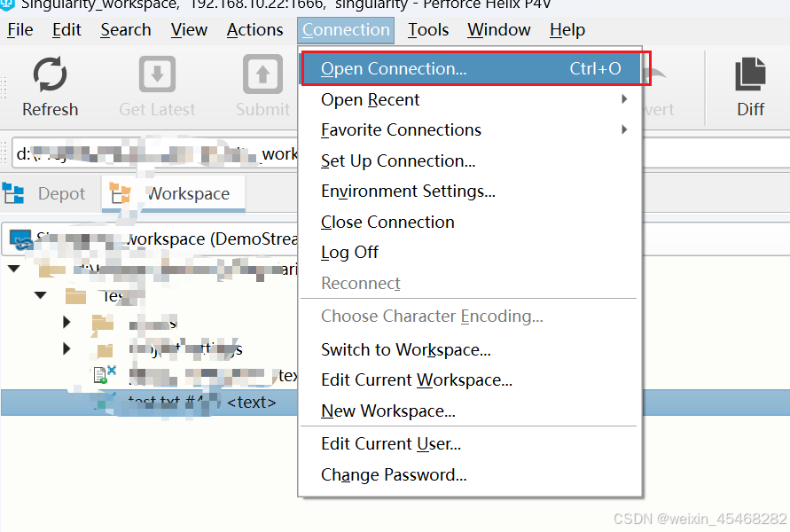Collapse the second-level Te... folder
790x532 pixels.
coord(40,295)
